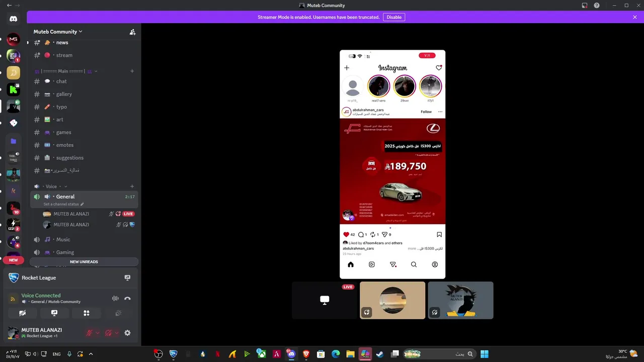Click the Instagram heart notifications icon in stream
Viewport: 644px width, 362px height.
click(439, 68)
